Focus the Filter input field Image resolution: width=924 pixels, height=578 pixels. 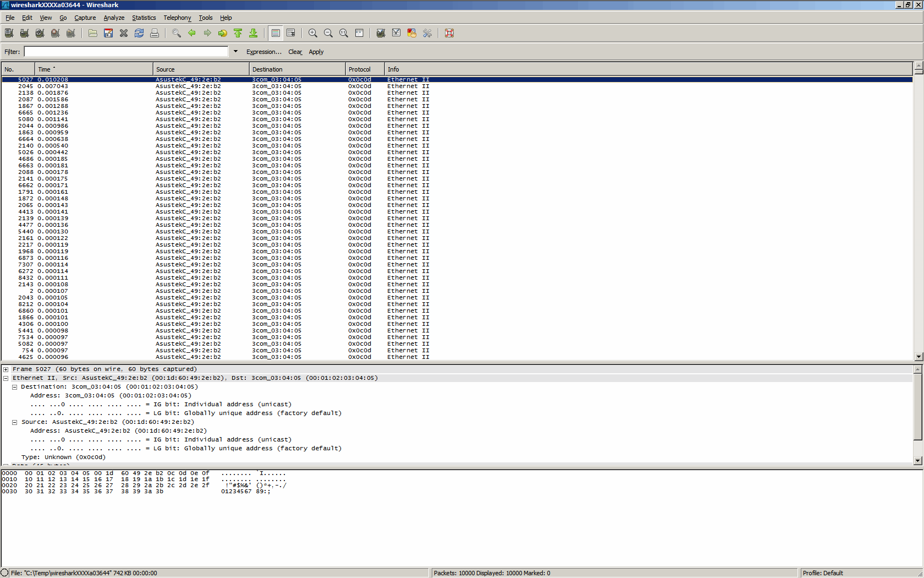coord(126,51)
